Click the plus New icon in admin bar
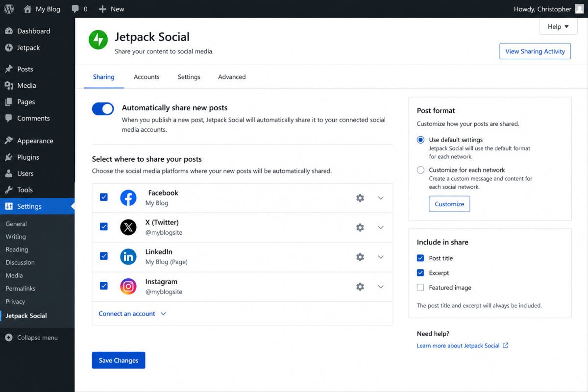The width and height of the screenshot is (588, 392). point(102,9)
